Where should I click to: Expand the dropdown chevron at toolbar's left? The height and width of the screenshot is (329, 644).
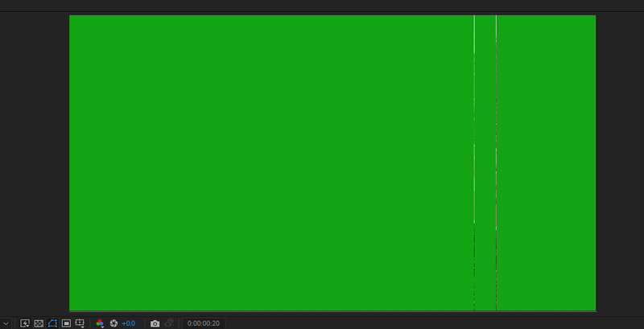pyautogui.click(x=6, y=323)
